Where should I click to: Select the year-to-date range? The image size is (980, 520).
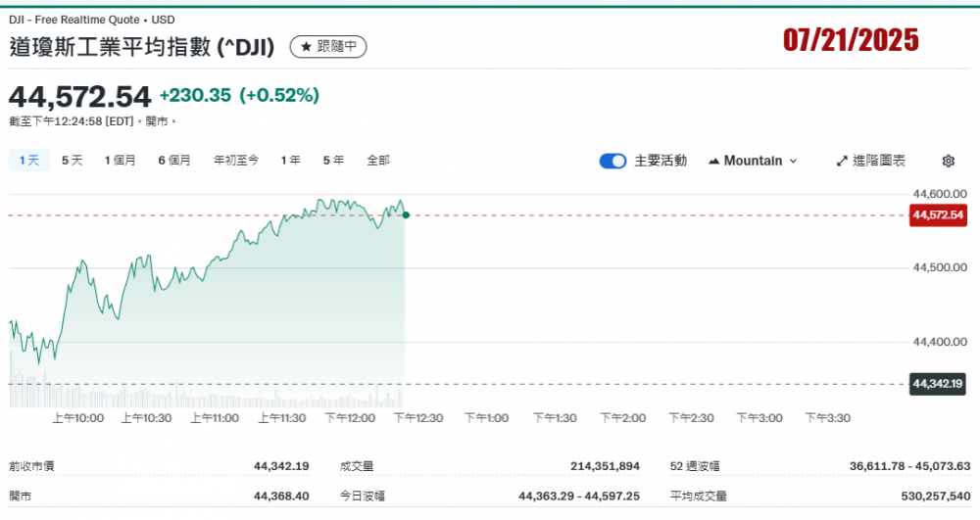coord(235,160)
